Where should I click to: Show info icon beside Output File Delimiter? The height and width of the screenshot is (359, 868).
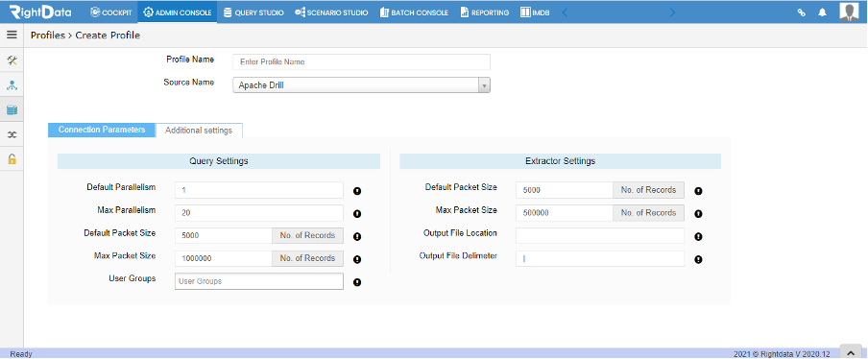coord(698,259)
